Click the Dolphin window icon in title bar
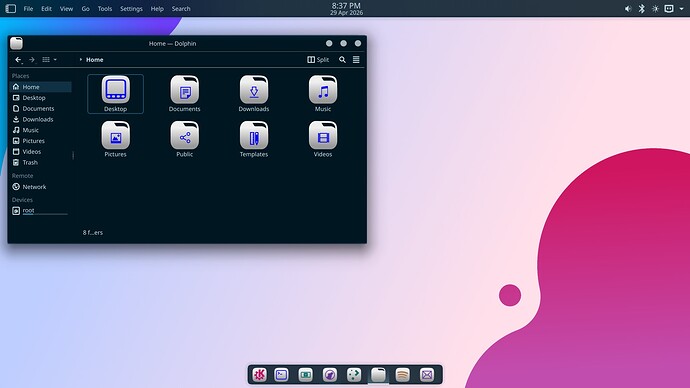This screenshot has height=388, width=690. tap(16, 43)
